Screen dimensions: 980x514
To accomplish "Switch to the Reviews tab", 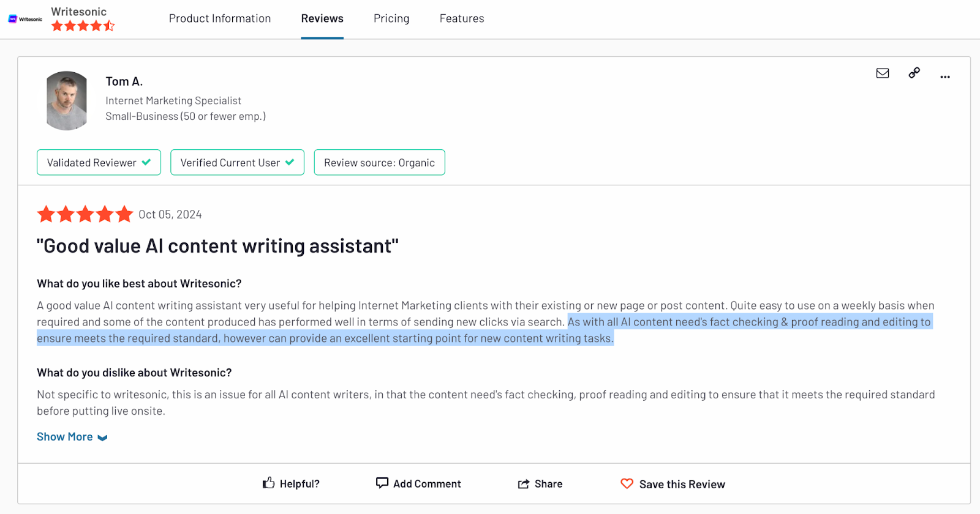I will tap(322, 18).
